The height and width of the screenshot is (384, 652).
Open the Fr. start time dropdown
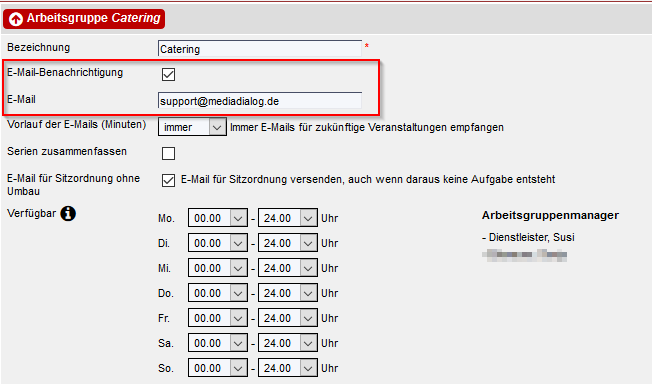(x=218, y=318)
